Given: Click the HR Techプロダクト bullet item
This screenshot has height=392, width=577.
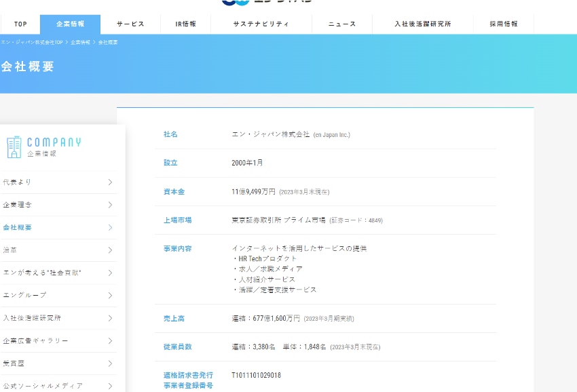Looking at the screenshot, I should 265,259.
